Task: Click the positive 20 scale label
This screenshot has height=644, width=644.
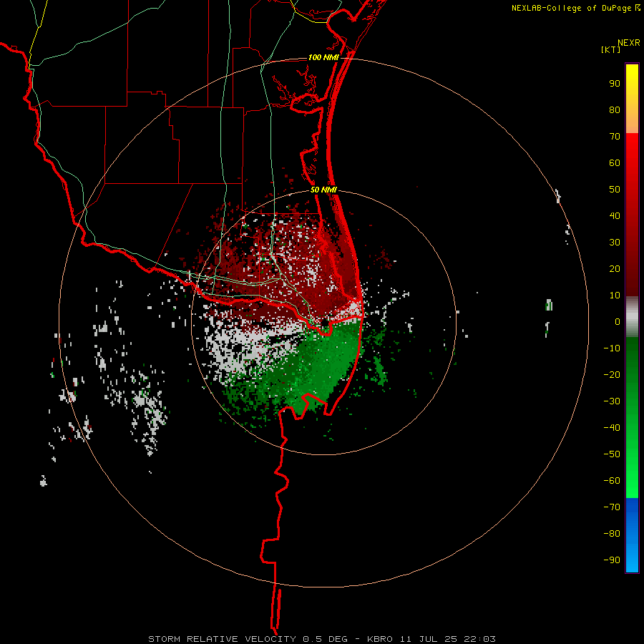Action: [615, 269]
